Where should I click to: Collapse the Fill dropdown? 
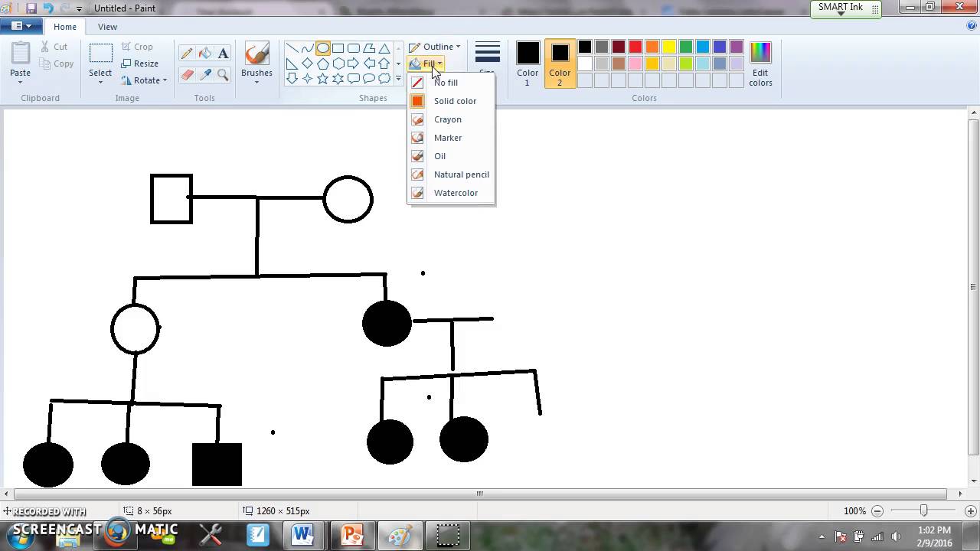coord(426,64)
